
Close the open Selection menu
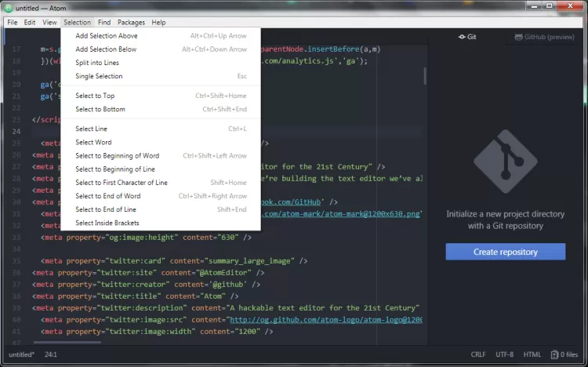pos(78,23)
